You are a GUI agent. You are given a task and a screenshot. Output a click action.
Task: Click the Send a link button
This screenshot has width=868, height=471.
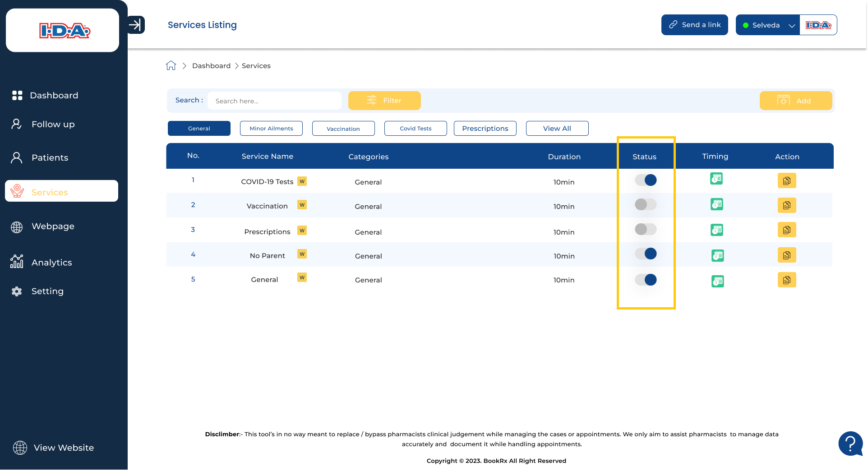coord(694,25)
